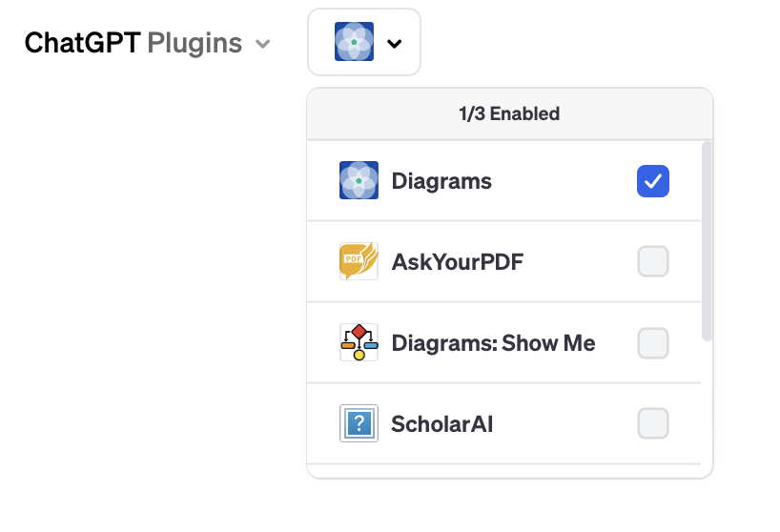The height and width of the screenshot is (532, 780).
Task: Click the white checkmark inside the Diagrams checkbox
Action: 652,181
